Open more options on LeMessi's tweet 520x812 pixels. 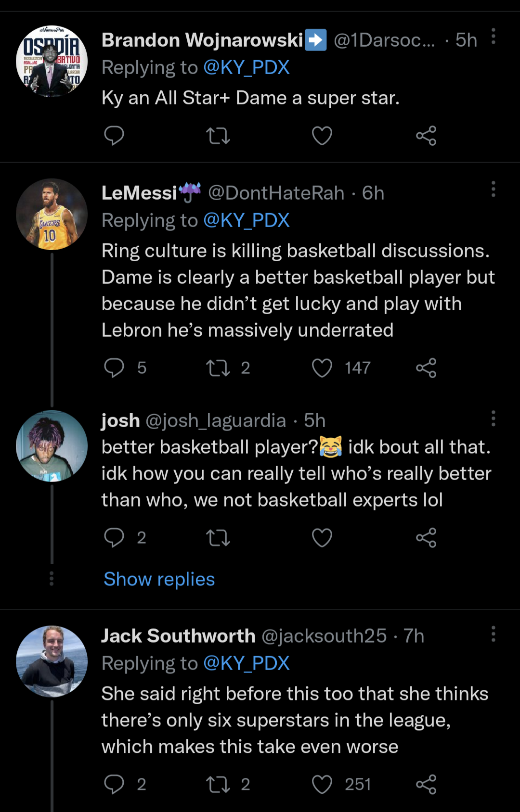(493, 190)
